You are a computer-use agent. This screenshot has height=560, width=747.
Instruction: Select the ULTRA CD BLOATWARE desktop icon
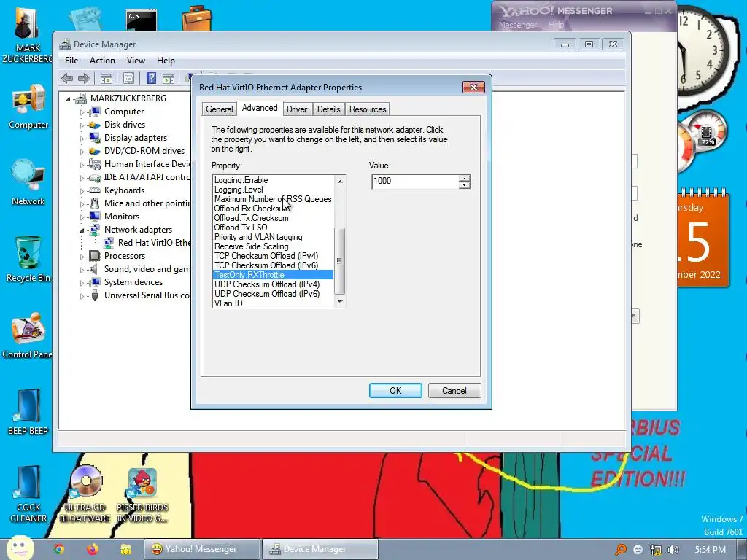85,494
